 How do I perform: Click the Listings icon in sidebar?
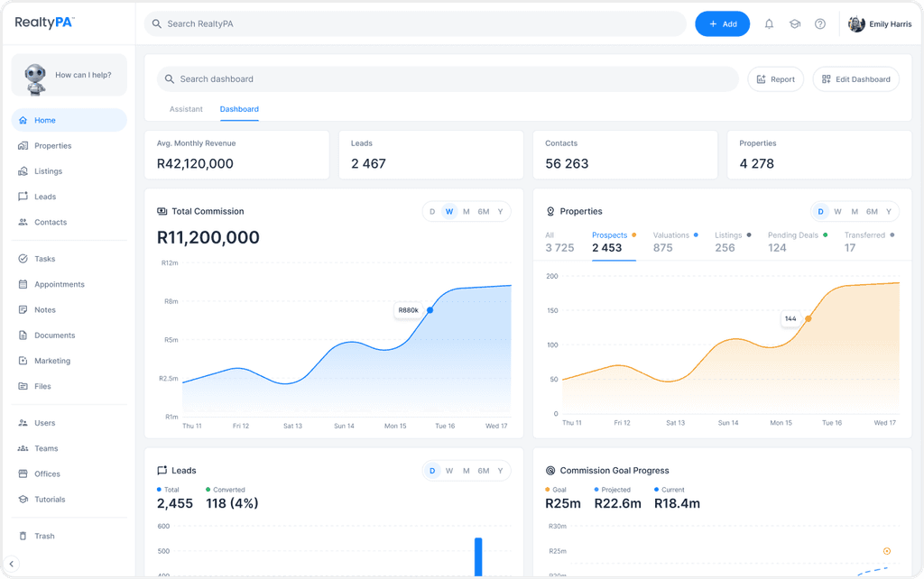coord(23,171)
